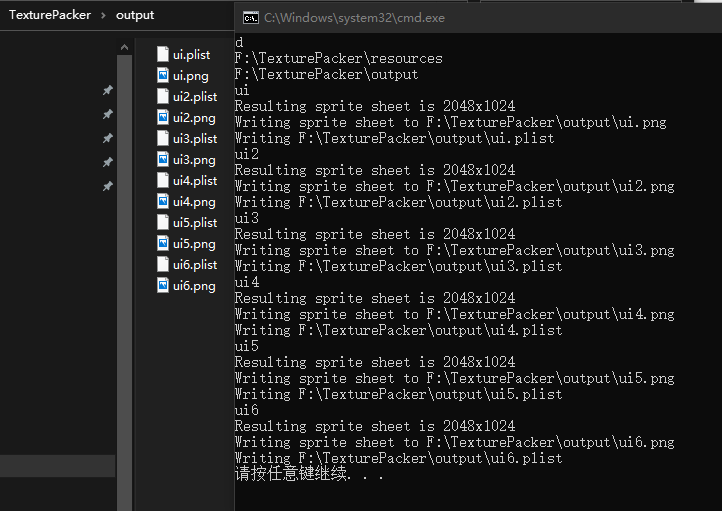Select the ui6.plist file name
The image size is (722, 511).
click(x=195, y=265)
